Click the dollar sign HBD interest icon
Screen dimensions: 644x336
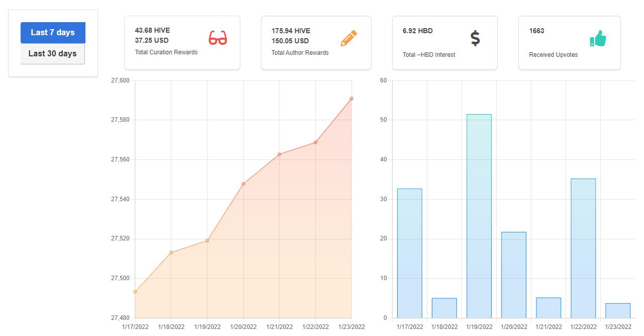pyautogui.click(x=475, y=38)
